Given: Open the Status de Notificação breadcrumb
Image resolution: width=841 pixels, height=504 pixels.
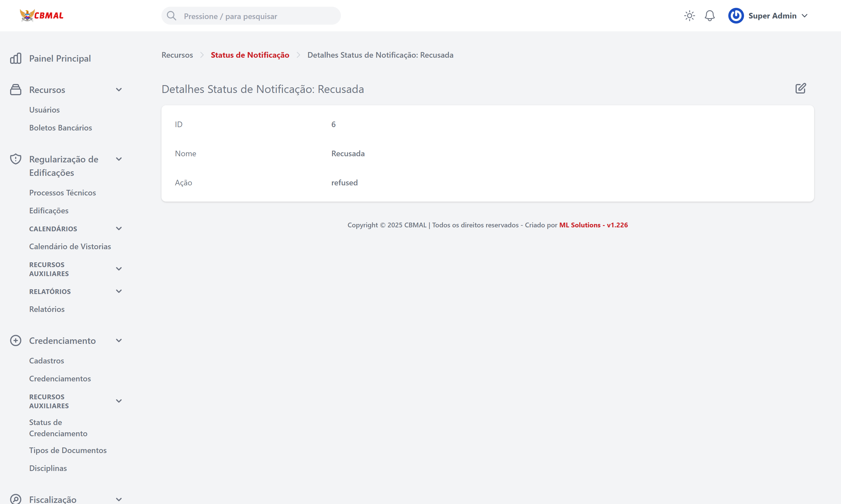Looking at the screenshot, I should tap(249, 55).
